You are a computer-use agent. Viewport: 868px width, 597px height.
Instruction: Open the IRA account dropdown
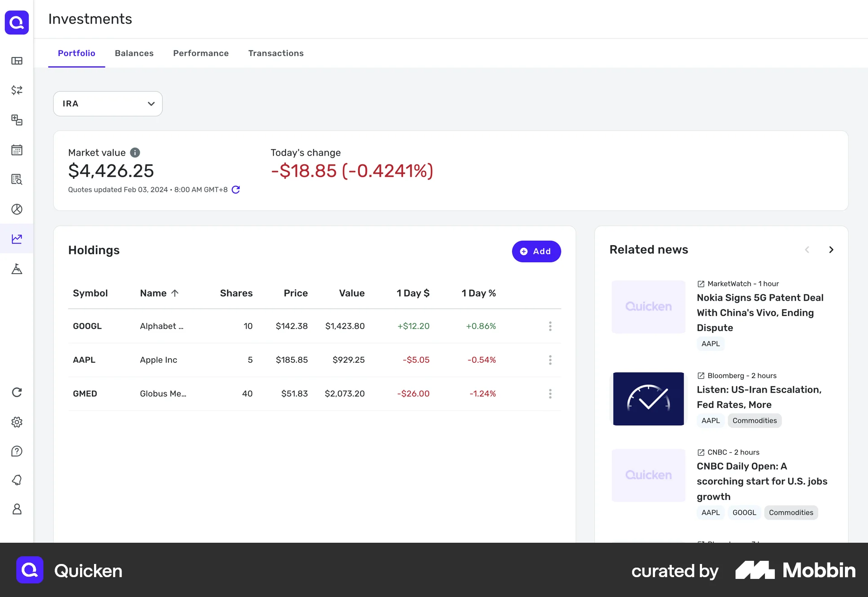pyautogui.click(x=108, y=104)
